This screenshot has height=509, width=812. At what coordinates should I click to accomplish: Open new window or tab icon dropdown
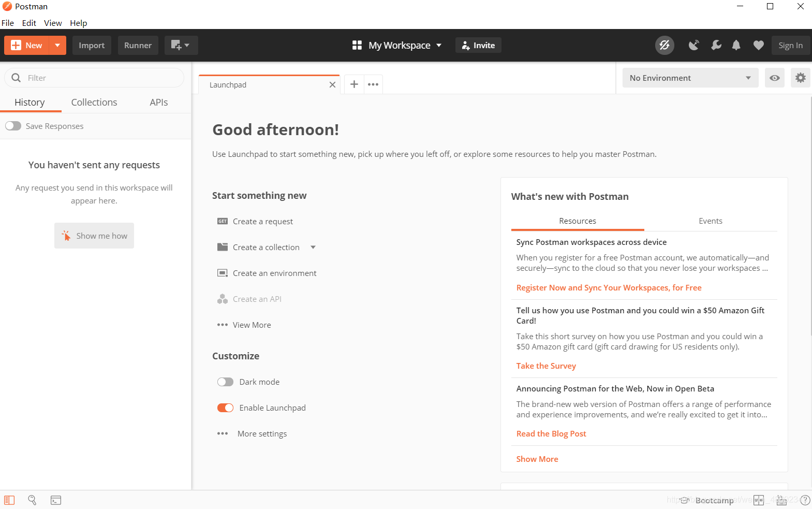pos(181,45)
